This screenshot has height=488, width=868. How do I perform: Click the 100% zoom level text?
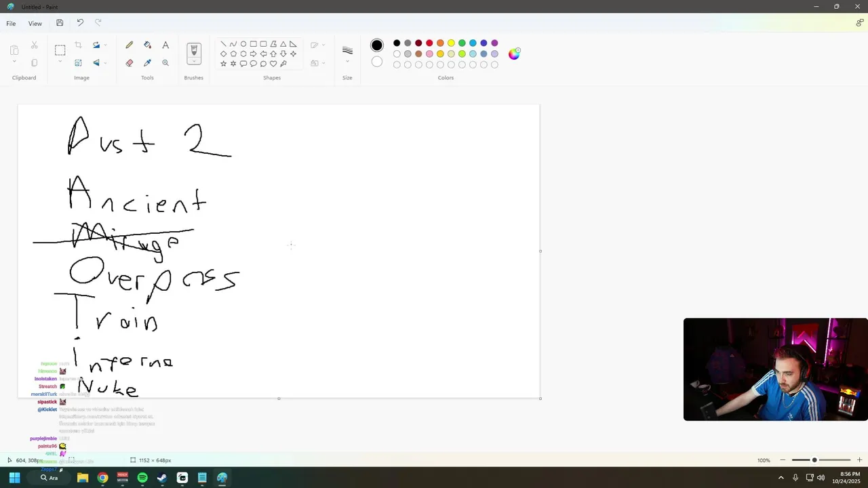point(764,460)
